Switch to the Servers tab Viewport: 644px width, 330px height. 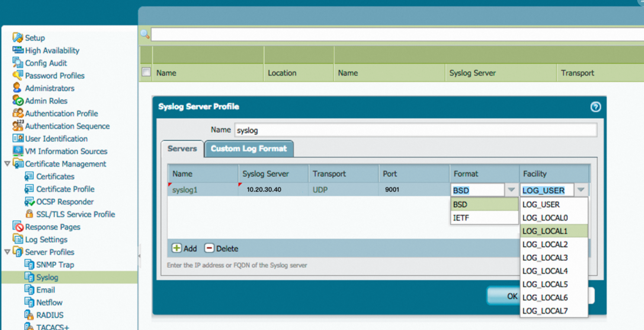point(182,149)
